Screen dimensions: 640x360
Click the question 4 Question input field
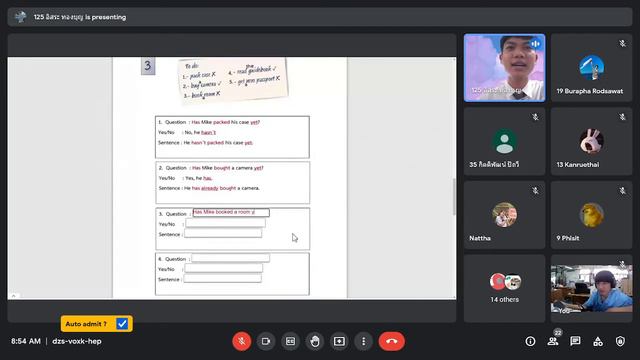231,258
